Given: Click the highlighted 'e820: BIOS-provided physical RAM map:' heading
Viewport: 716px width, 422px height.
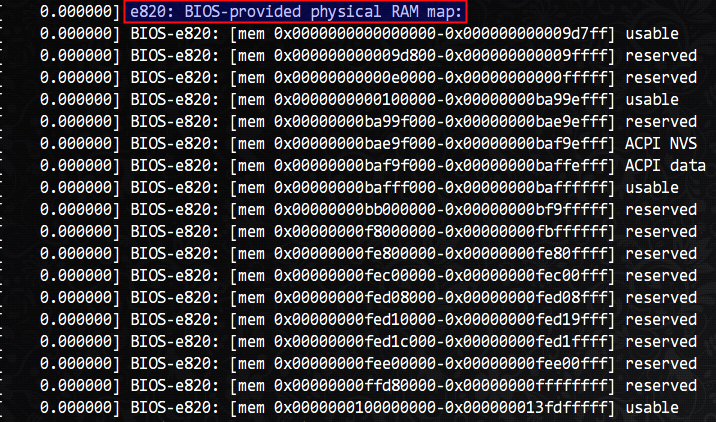Looking at the screenshot, I should [296, 12].
